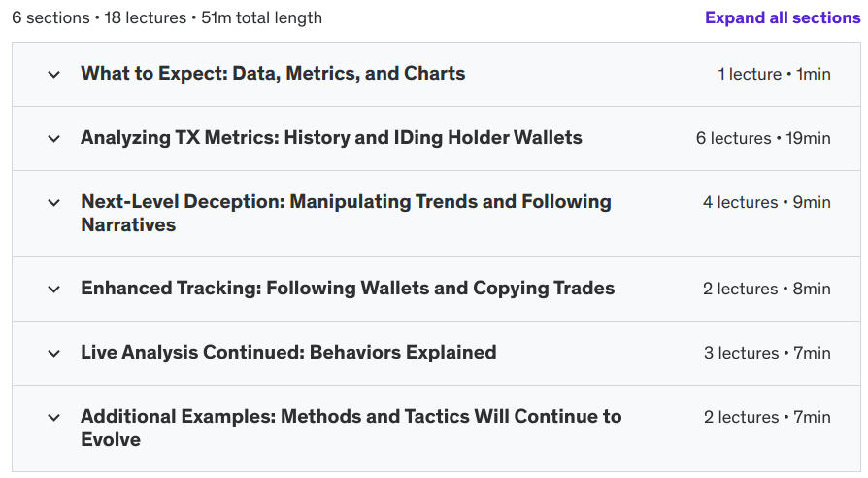
Task: Open chevron next to Next-Level Deception section
Action: click(53, 202)
